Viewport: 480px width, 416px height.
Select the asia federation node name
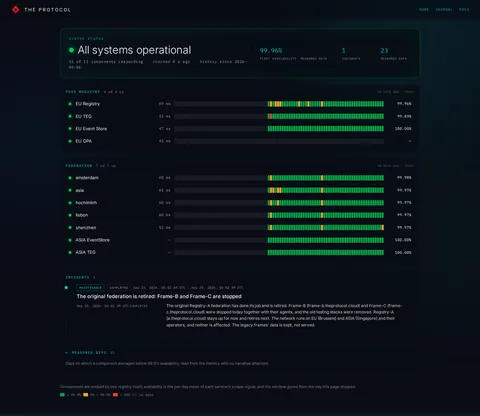(80, 190)
